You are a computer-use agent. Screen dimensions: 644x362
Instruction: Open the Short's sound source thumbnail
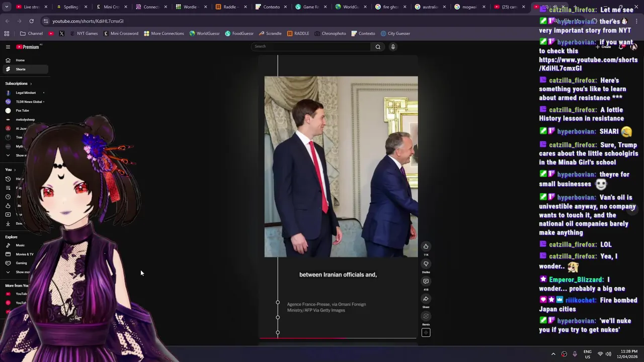[x=426, y=332]
